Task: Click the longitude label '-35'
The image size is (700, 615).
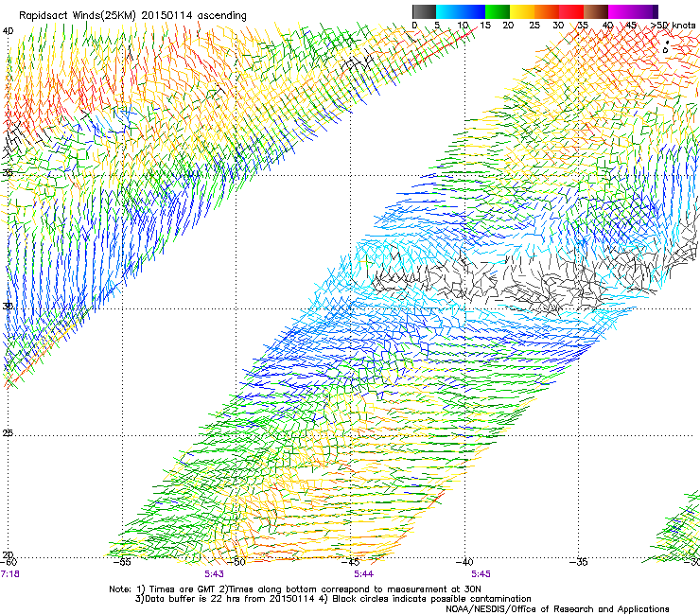Action: point(579,562)
